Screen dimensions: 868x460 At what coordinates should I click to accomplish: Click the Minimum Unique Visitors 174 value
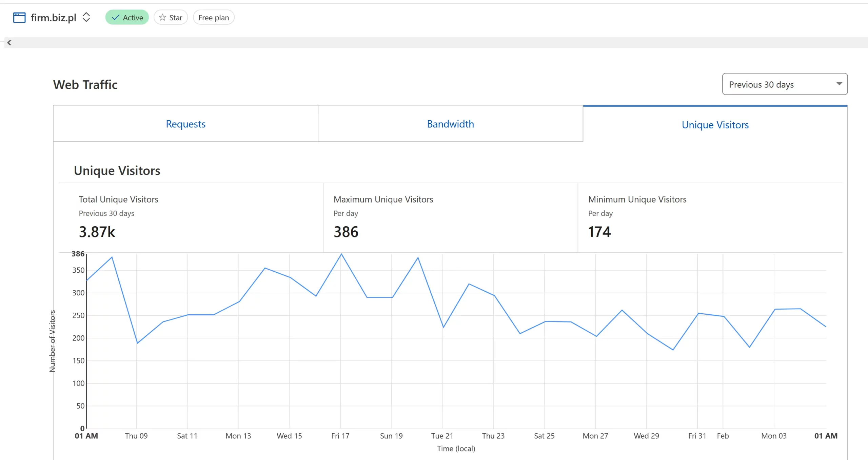click(599, 232)
